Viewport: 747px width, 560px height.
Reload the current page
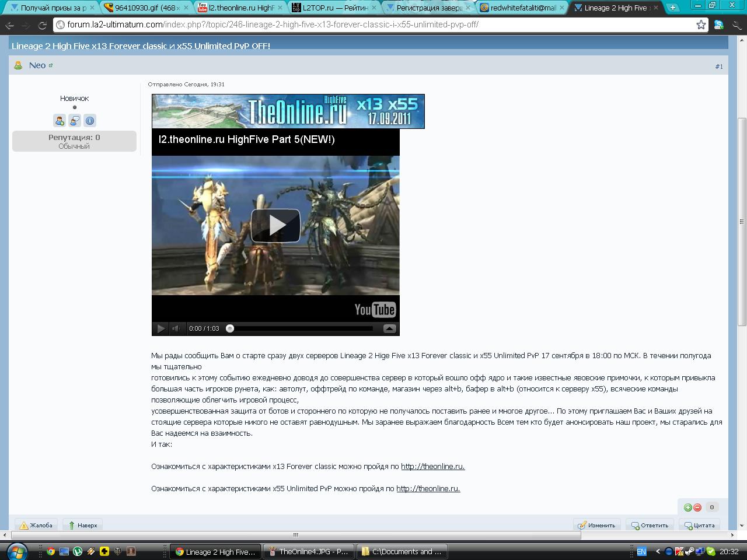click(42, 25)
